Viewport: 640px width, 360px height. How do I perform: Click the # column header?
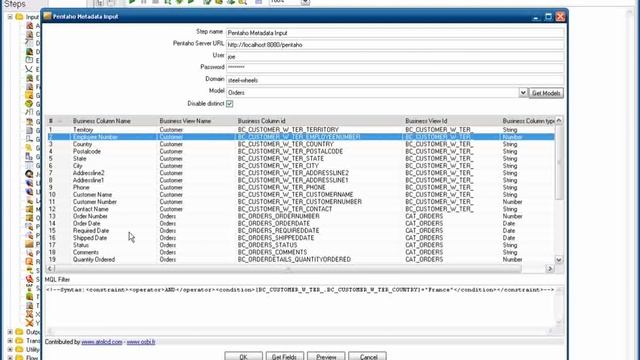point(51,121)
